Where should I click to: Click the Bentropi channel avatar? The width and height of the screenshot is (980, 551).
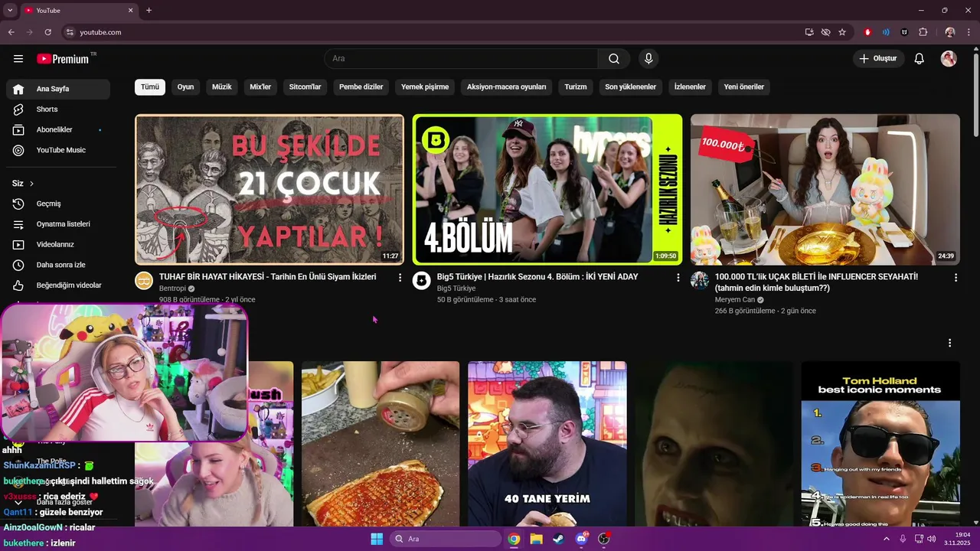point(144,281)
